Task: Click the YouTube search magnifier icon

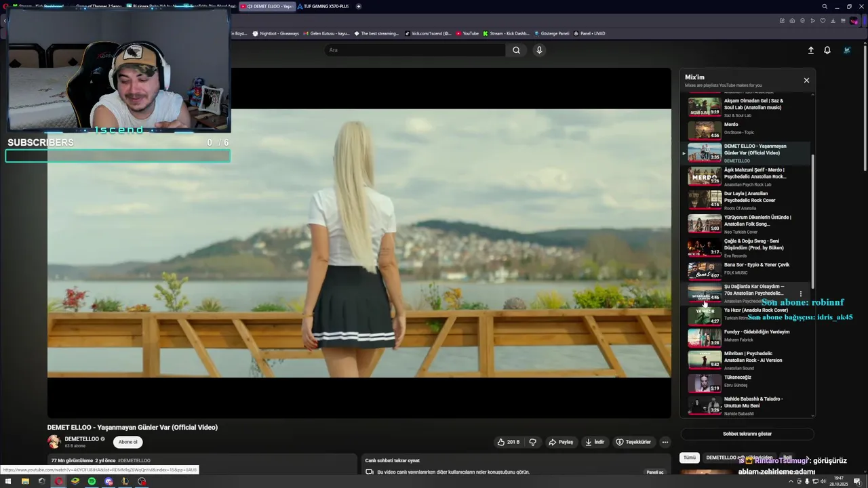Action: pyautogui.click(x=516, y=50)
